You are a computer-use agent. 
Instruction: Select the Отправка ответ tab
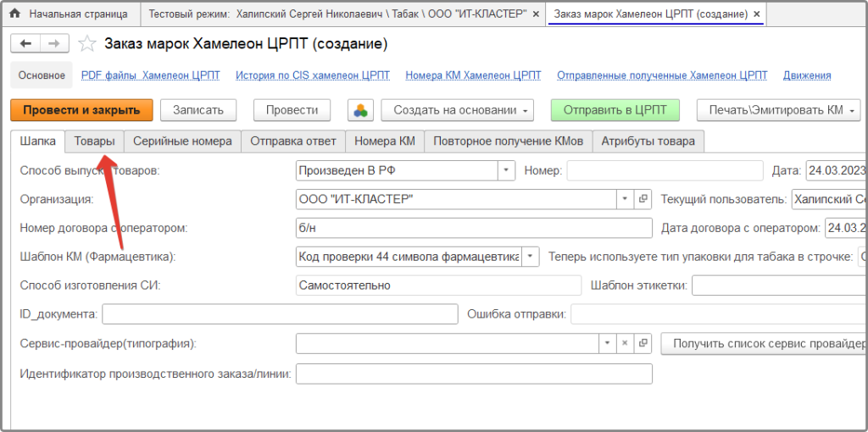(292, 141)
